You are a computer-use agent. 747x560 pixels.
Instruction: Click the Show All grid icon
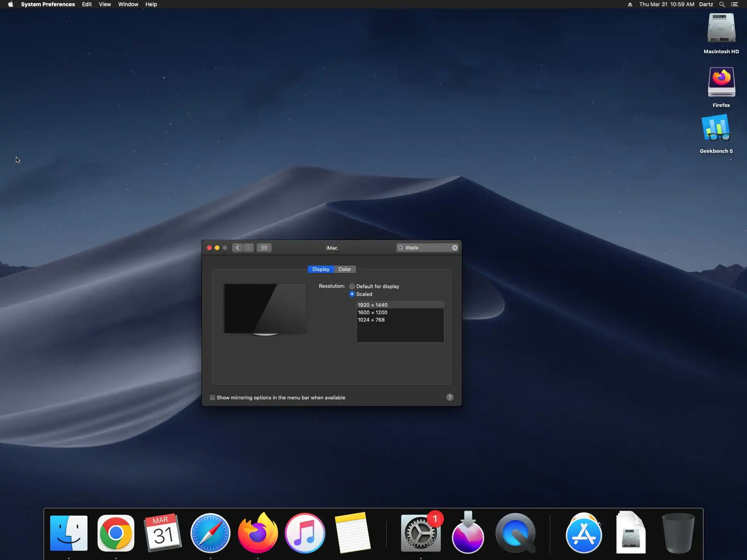tap(264, 248)
